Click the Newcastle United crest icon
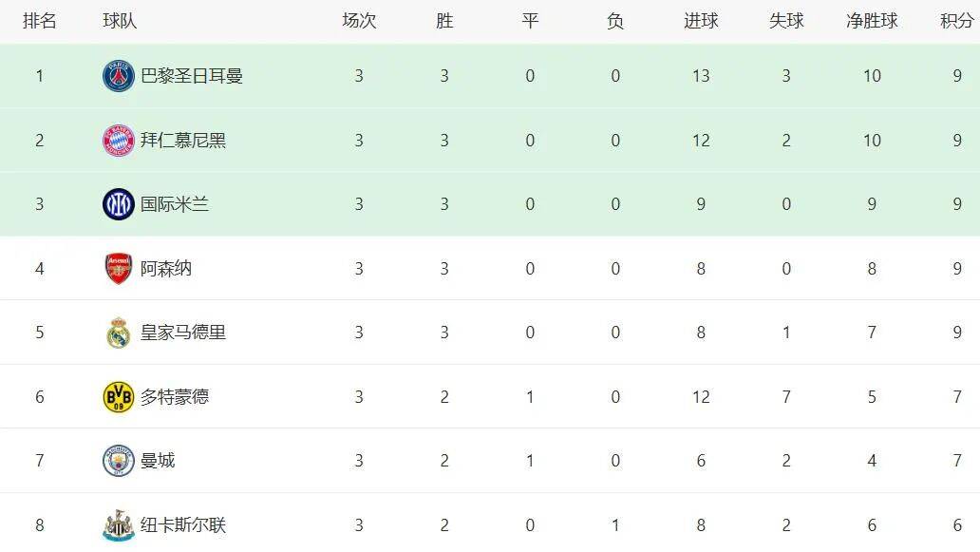The image size is (980, 552). click(x=119, y=525)
